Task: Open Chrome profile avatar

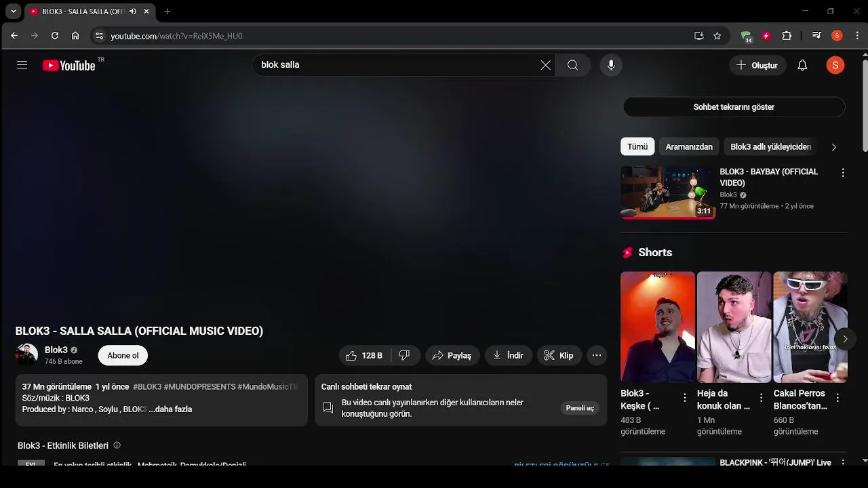Action: coord(837,36)
